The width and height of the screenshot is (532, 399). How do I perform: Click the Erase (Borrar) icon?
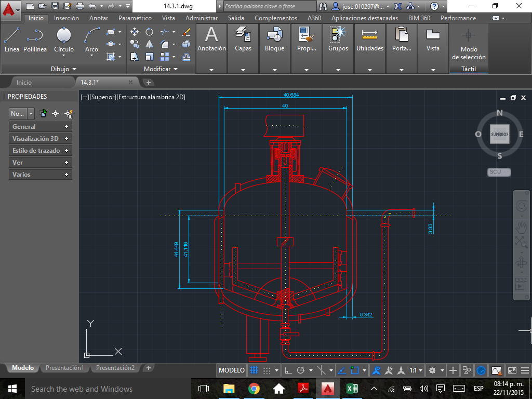186,32
